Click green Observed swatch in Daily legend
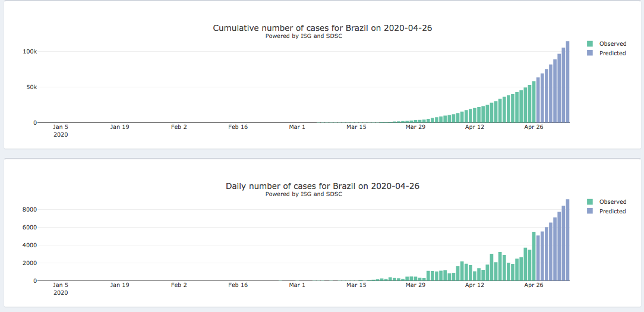Screen dimensions: 644x312 [x=590, y=202]
